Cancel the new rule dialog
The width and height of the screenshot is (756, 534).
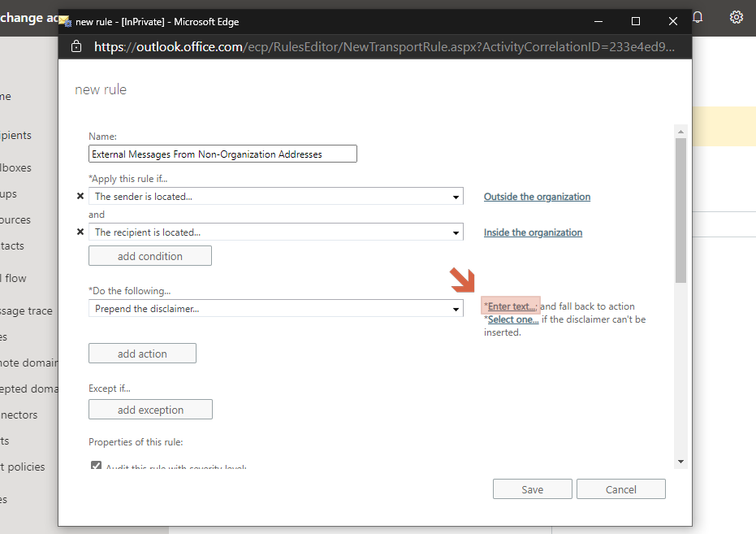coord(621,489)
